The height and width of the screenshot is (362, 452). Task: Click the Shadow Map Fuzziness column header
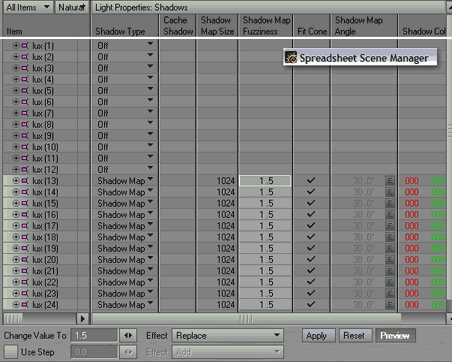point(266,26)
